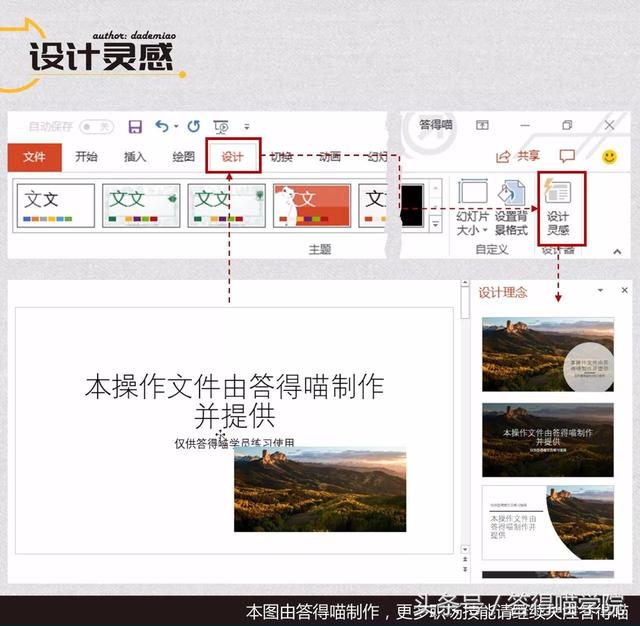Viewport: 640px width, 626px height.
Task: Toggle the AutoSave switch
Action: (x=96, y=127)
